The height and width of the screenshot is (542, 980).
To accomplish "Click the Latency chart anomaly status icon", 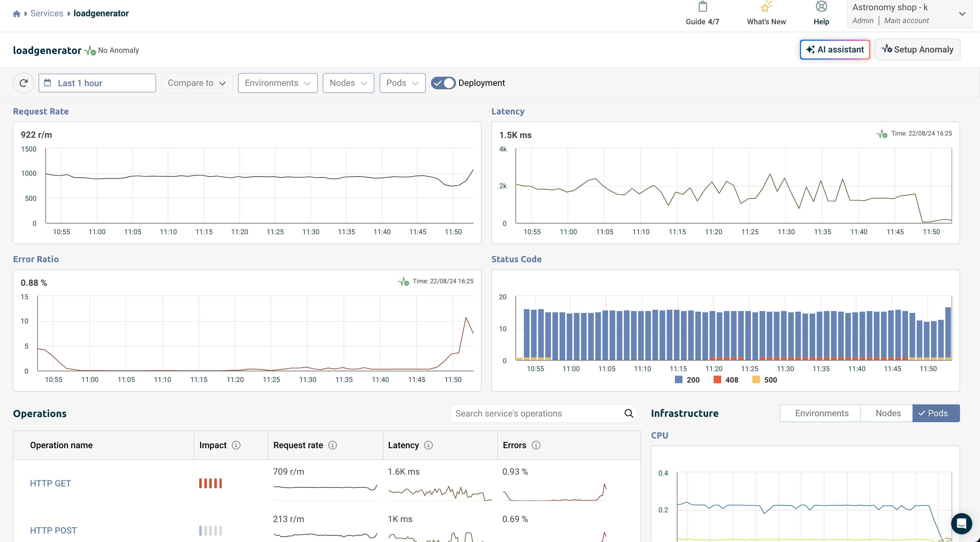I will tap(882, 134).
